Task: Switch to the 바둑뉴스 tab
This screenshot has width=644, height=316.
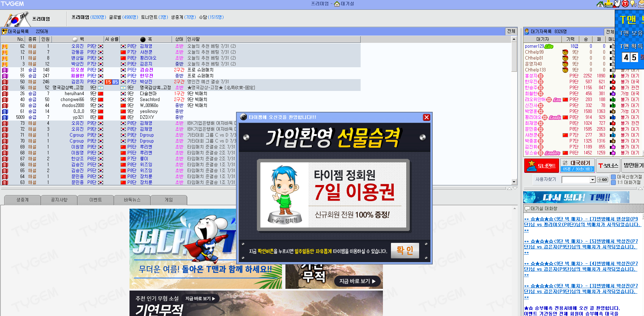Action: [132, 200]
